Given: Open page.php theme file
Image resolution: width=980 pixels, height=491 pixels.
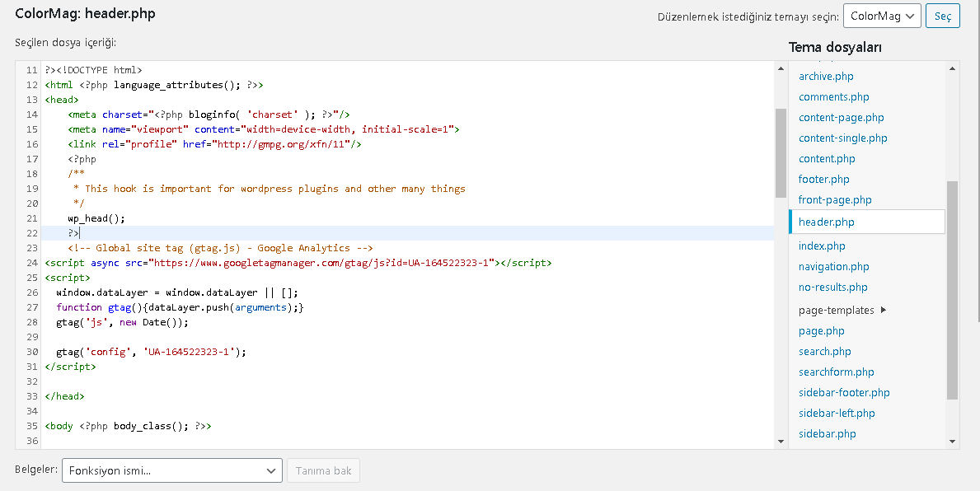Looking at the screenshot, I should [x=821, y=331].
